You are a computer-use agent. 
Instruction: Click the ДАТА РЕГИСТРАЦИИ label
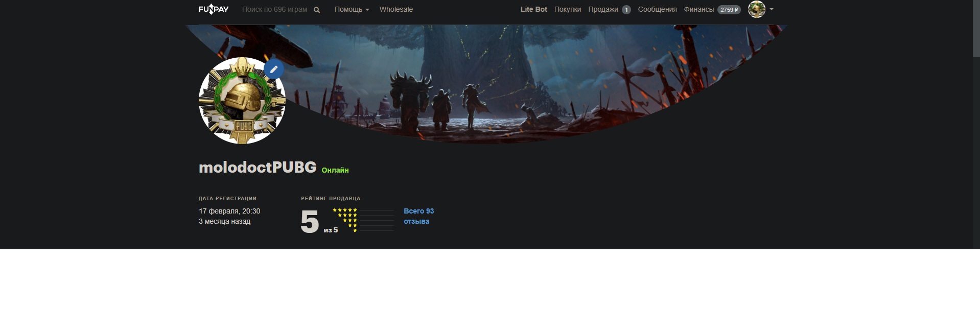point(227,198)
